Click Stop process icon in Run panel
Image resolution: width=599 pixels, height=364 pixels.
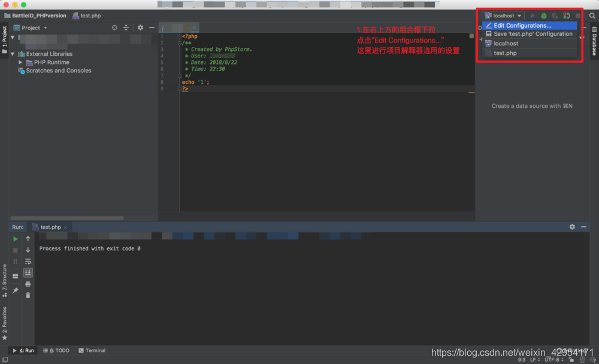click(x=16, y=251)
